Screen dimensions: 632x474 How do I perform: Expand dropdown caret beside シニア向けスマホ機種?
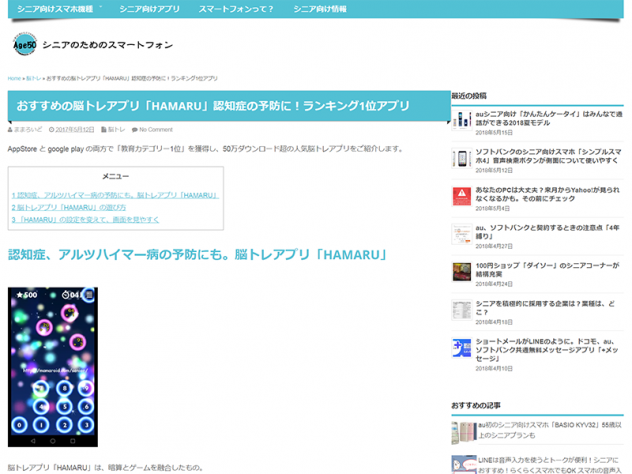(101, 7)
